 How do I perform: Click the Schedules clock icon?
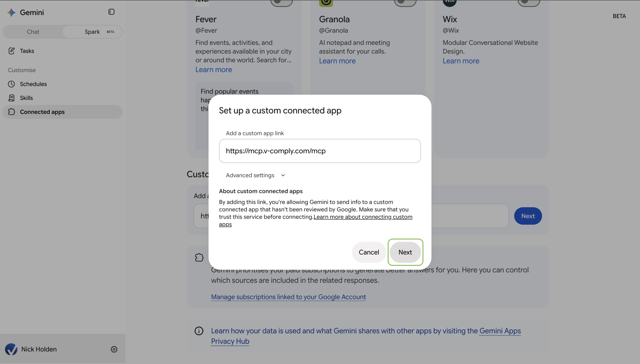tap(11, 84)
